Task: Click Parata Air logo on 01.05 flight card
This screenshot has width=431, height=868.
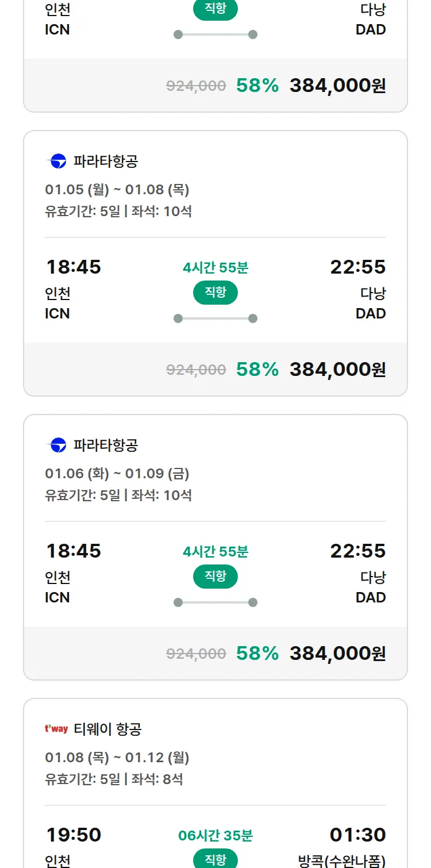Action: pos(58,162)
